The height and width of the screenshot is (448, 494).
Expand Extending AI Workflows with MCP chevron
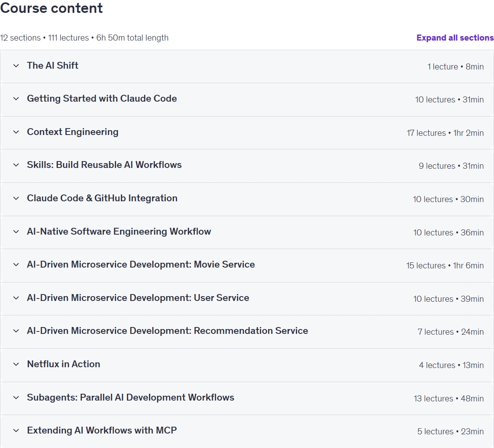coord(16,431)
